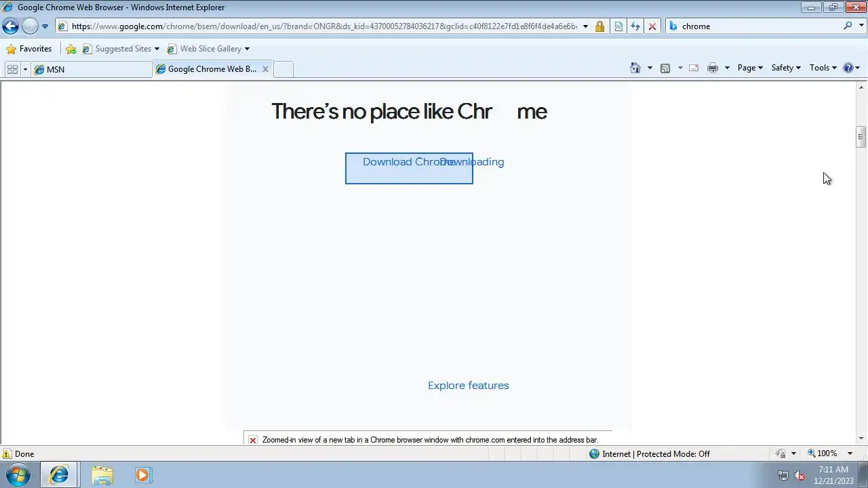Screen dimensions: 868x488
Task: Click the network tray icon
Action: (783, 475)
